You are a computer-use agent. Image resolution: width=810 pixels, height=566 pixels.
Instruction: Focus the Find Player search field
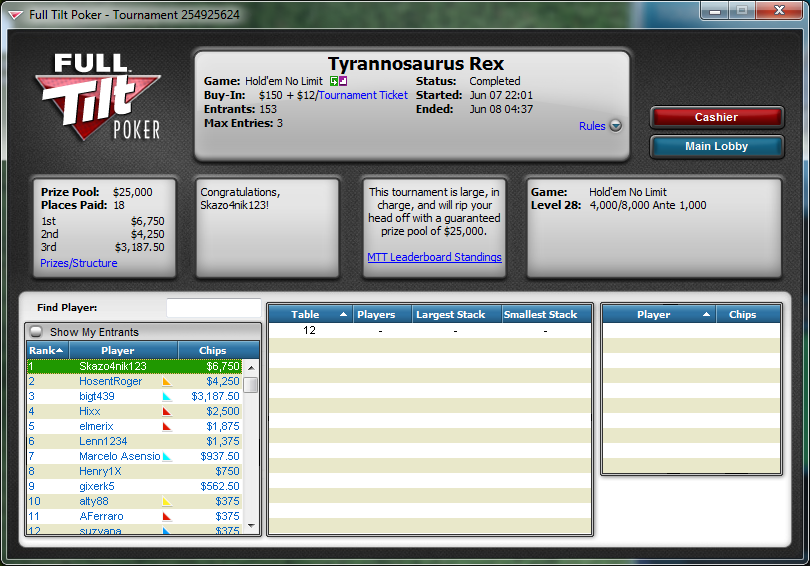[213, 308]
